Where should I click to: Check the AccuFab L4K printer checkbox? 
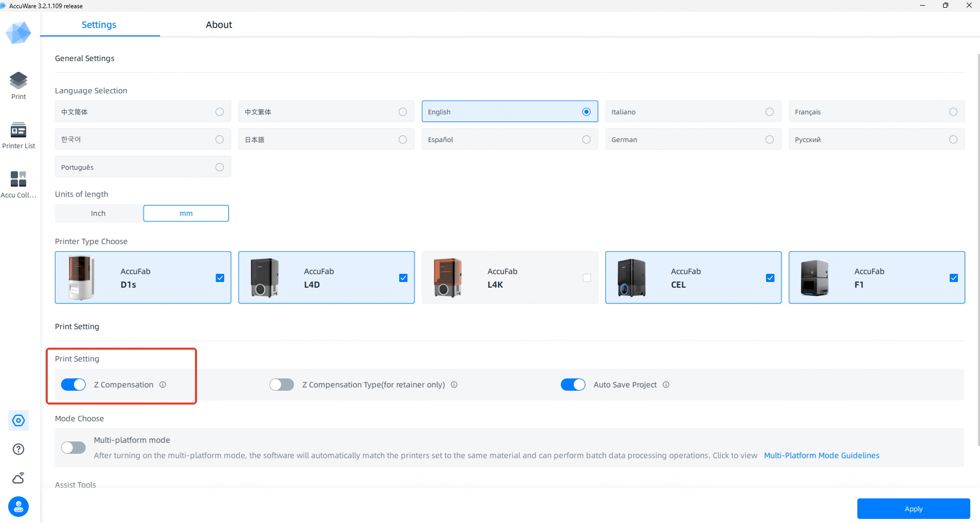click(587, 278)
